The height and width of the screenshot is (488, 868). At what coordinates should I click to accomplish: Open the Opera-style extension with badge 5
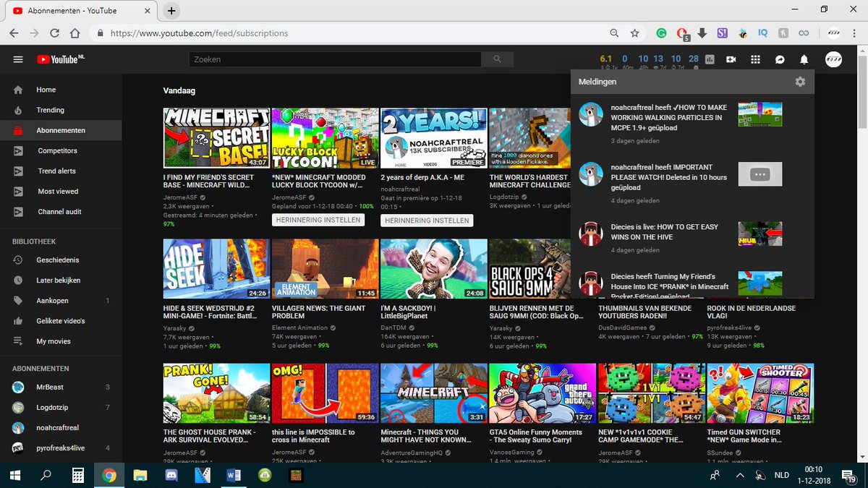tap(681, 33)
